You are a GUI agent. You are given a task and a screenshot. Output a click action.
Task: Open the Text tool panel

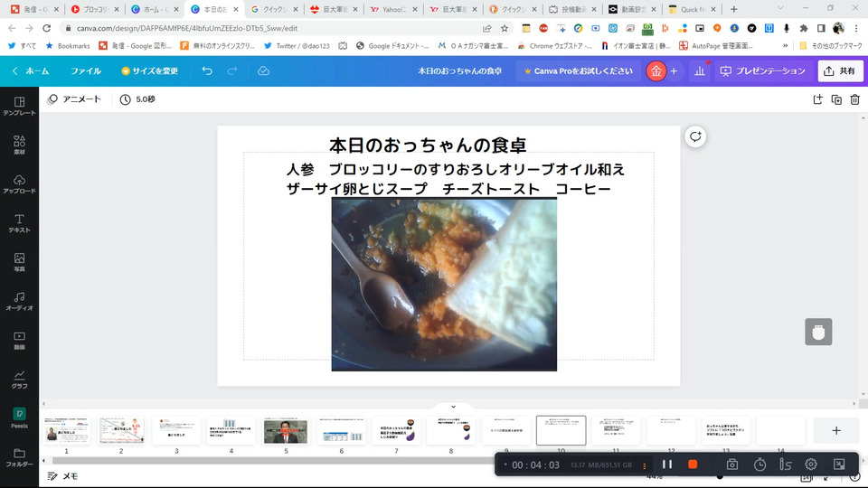pyautogui.click(x=19, y=223)
